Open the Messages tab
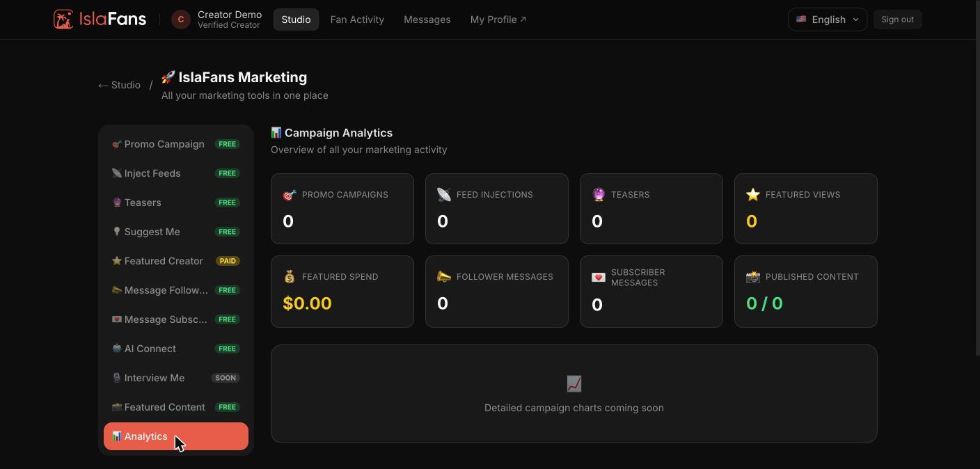This screenshot has width=980, height=469. 427,19
